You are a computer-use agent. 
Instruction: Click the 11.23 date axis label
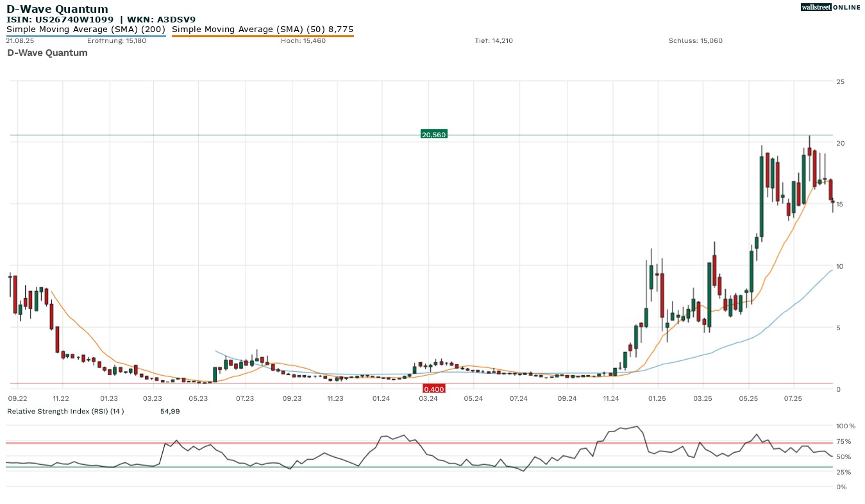(335, 398)
